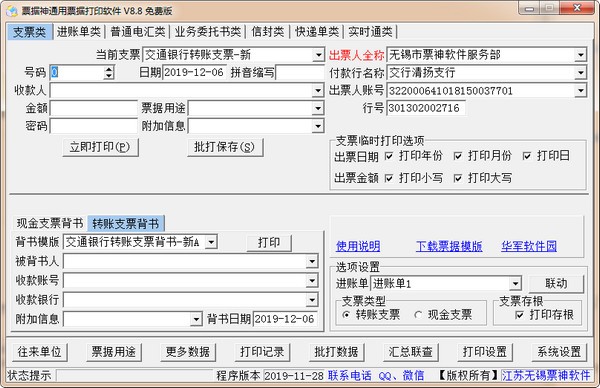The width and height of the screenshot is (600, 388).
Task: Visit the 华军软件园 link
Action: point(529,246)
